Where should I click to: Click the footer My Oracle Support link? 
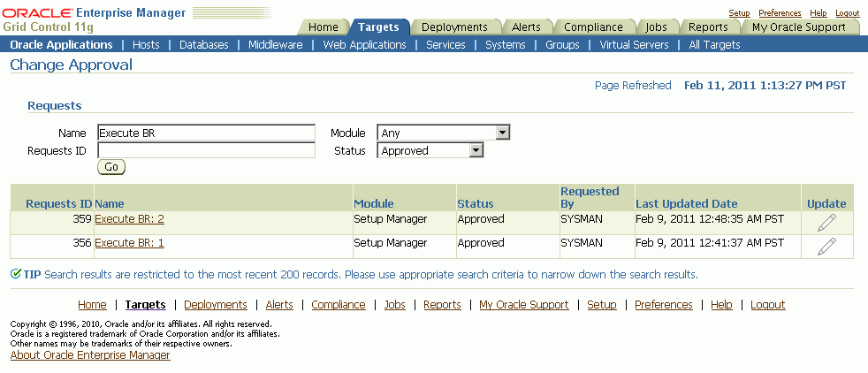coord(523,305)
